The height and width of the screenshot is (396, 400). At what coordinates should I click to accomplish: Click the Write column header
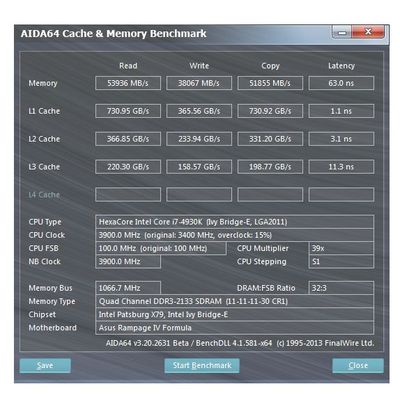click(199, 66)
